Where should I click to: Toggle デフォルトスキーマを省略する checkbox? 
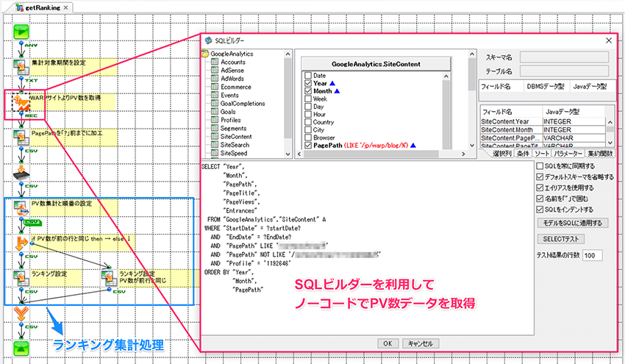(540, 176)
